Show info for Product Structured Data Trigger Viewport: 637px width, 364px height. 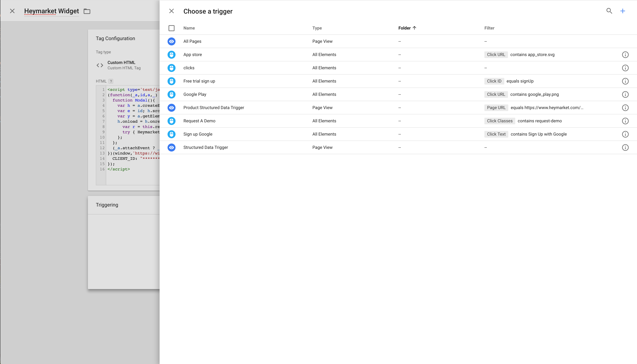[625, 108]
